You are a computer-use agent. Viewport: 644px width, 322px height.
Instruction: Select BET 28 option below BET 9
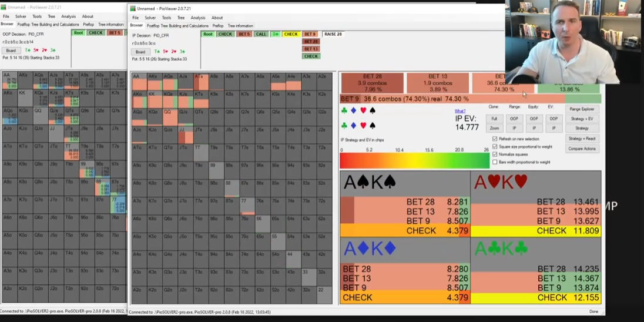[x=310, y=42]
